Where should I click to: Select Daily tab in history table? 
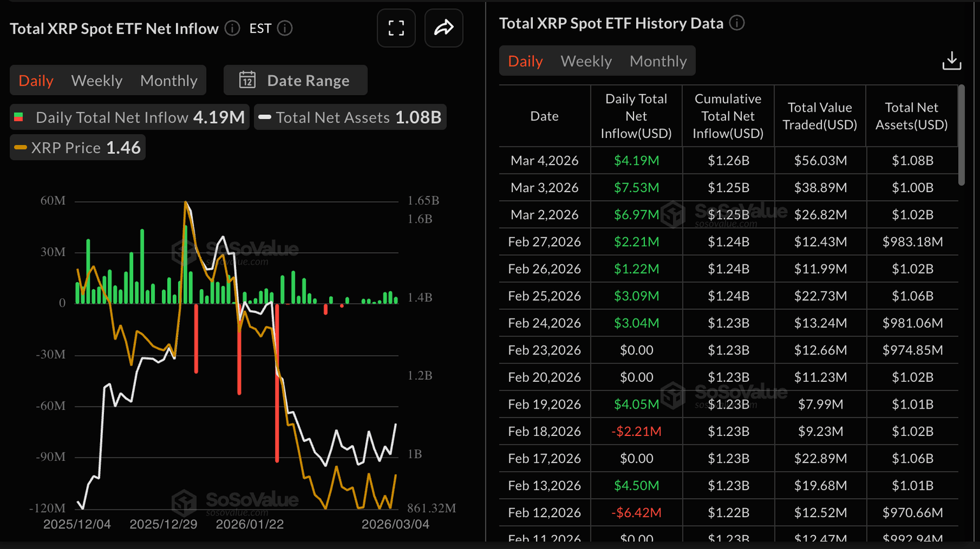[525, 61]
